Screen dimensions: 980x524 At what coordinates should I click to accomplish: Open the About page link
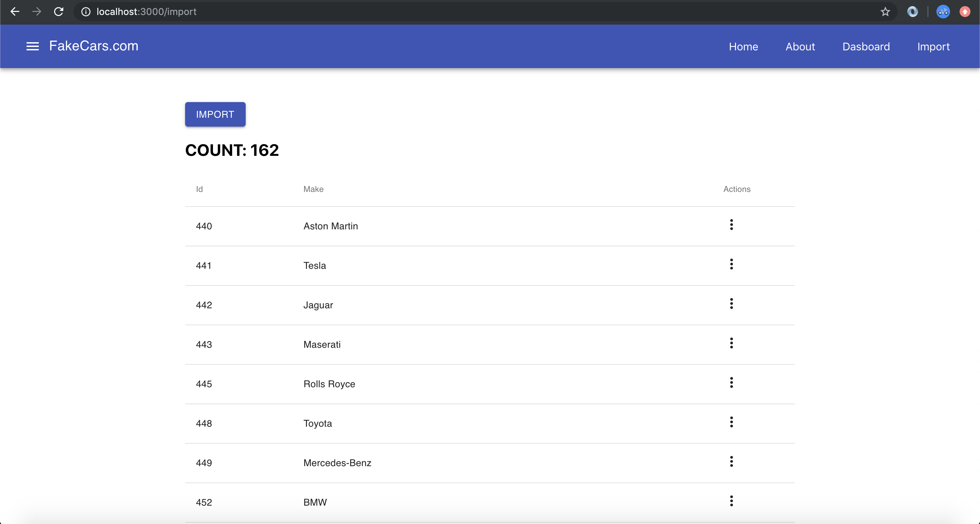click(x=800, y=46)
